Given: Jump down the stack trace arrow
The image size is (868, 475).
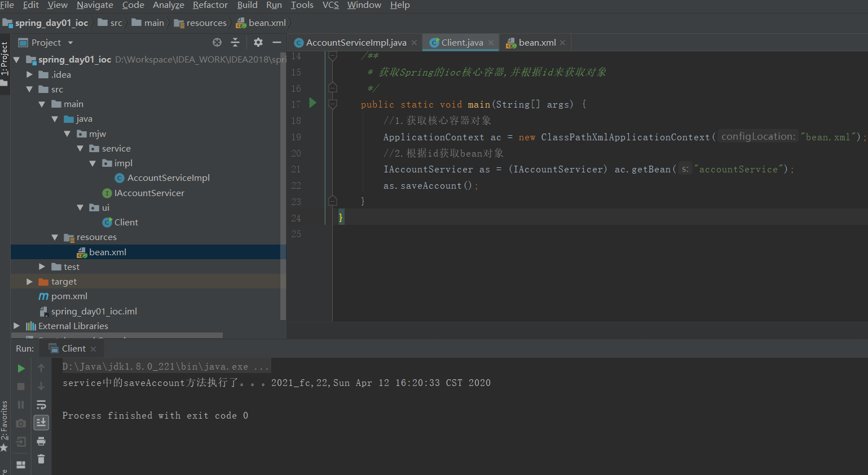Looking at the screenshot, I should coord(41,386).
